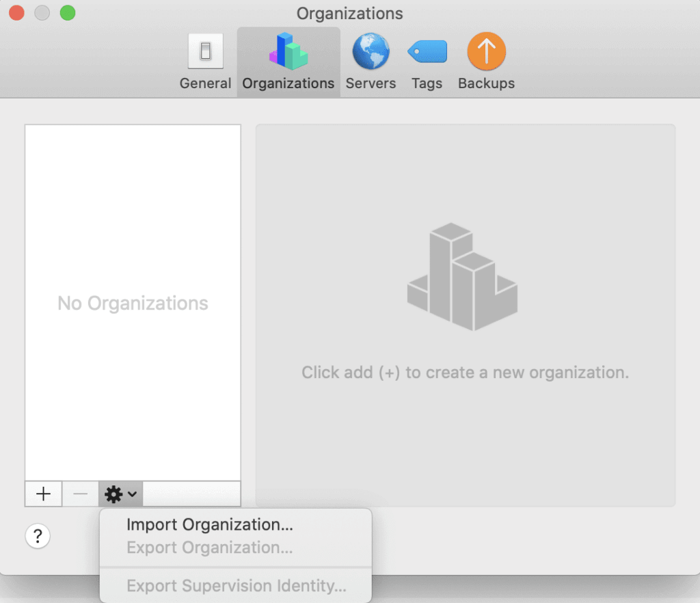Click the Organizations window title
700x603 pixels.
point(349,13)
